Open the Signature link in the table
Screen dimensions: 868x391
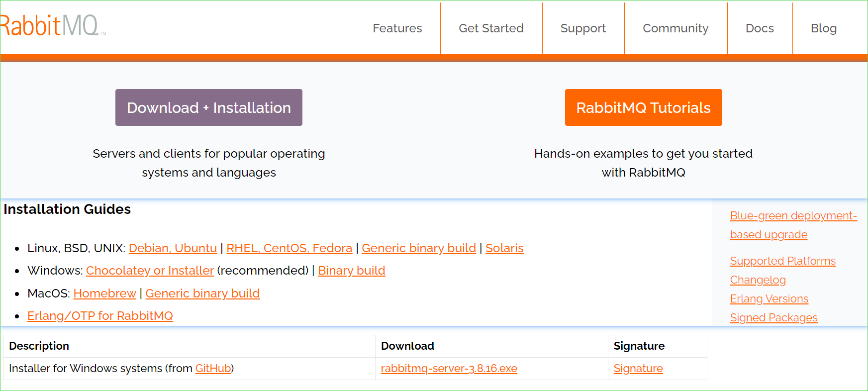(x=638, y=368)
